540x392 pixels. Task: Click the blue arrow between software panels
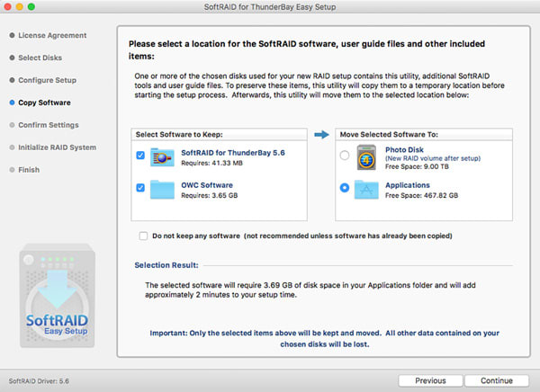tap(321, 134)
